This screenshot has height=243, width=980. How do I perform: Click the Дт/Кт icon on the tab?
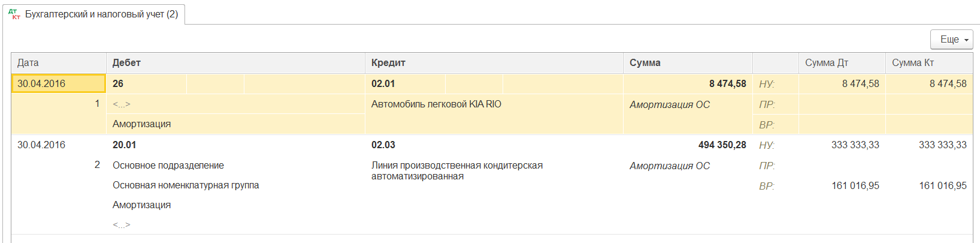point(14,14)
